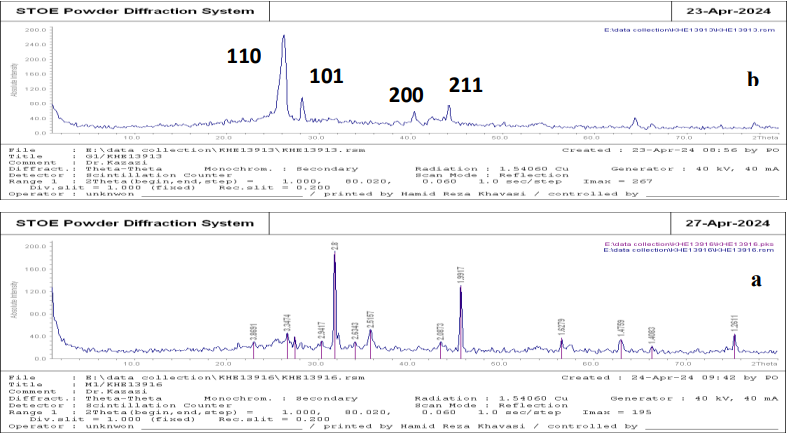This screenshot has width=789, height=436.
Task: Select the bold 'b' pattern label
Action: (753, 79)
